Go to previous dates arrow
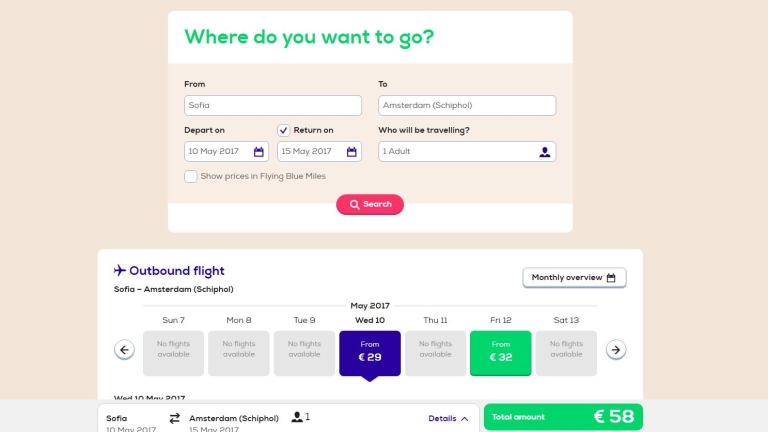The width and height of the screenshot is (768, 432). (125, 350)
